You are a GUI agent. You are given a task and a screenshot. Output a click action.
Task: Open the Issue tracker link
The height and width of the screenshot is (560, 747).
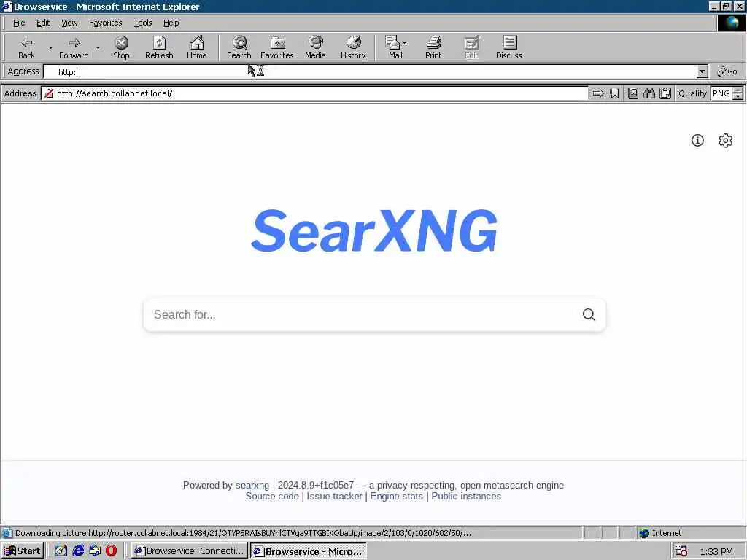click(x=334, y=496)
